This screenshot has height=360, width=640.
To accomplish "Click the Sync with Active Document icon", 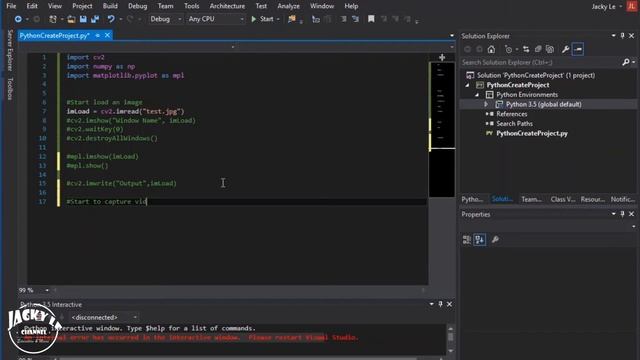I will click(526, 49).
